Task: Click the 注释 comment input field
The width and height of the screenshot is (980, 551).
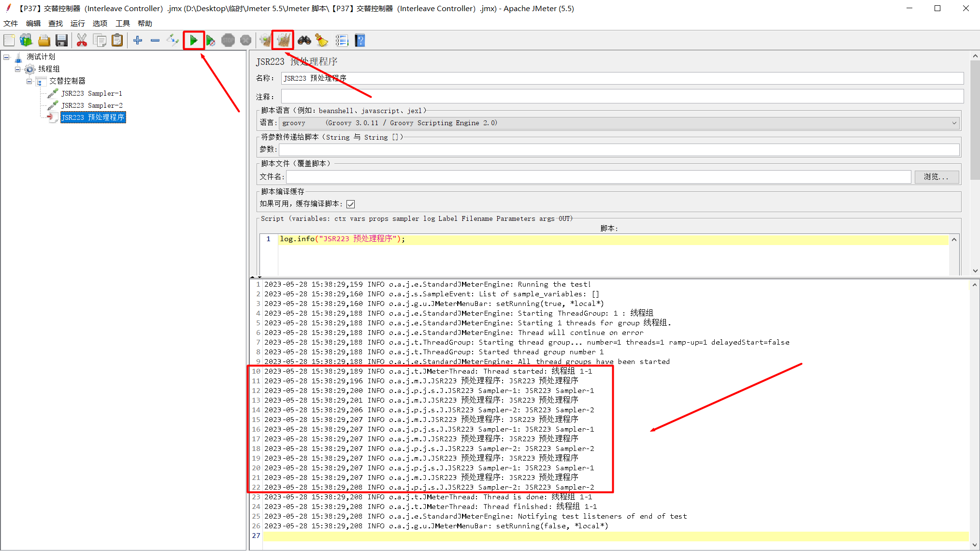Action: 622,96
